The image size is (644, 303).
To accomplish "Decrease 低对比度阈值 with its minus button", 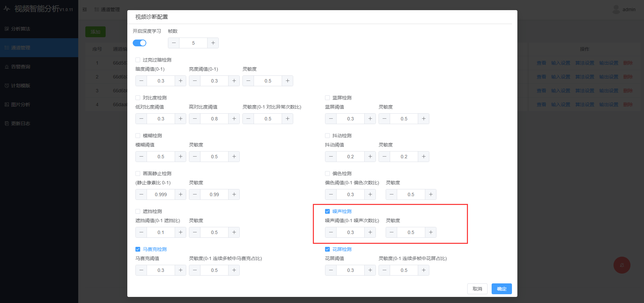I will tap(141, 119).
